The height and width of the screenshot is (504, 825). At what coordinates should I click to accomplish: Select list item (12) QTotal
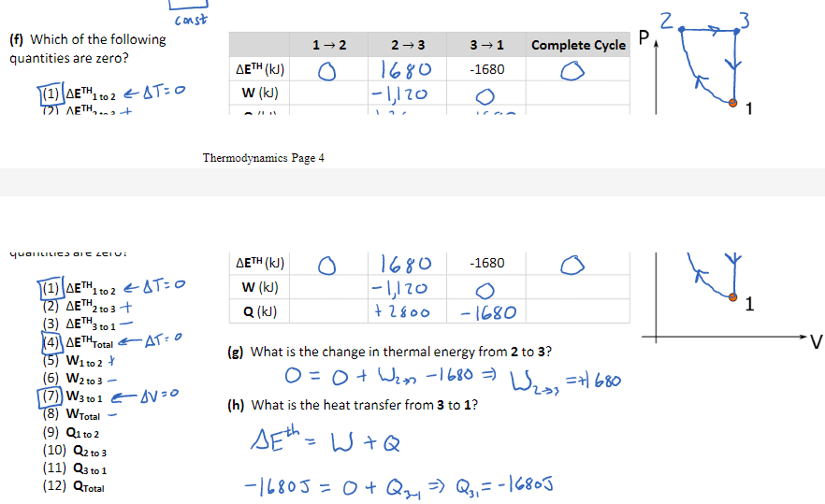[74, 486]
